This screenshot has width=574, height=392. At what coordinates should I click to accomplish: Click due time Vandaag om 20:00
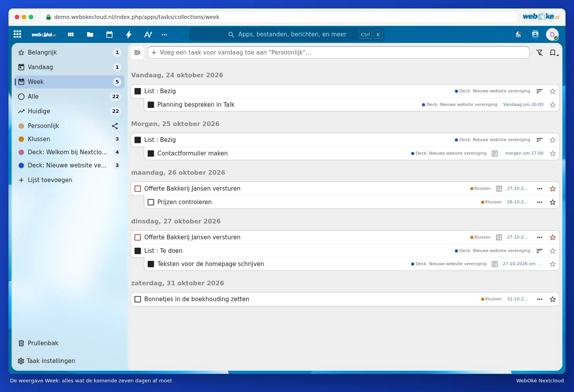click(x=523, y=105)
